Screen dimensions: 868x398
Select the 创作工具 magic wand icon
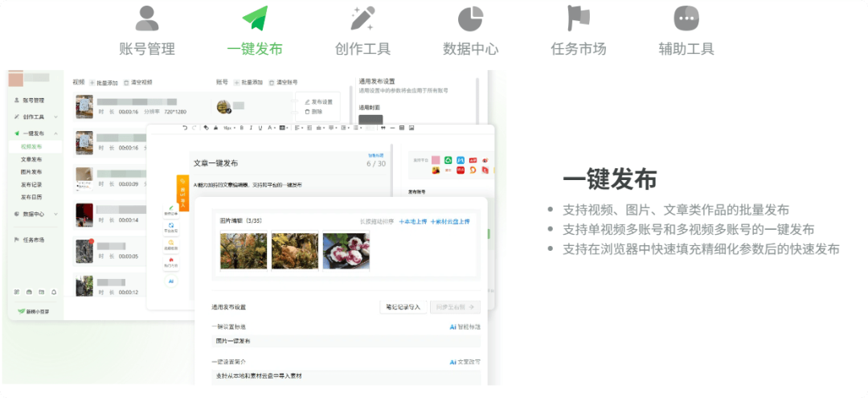pyautogui.click(x=362, y=18)
